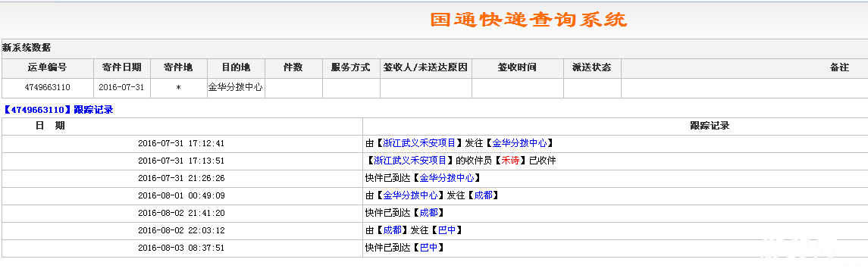Click the 【4749663110】跟踪记录 heading
Screen dimensions: 868x278
point(58,109)
